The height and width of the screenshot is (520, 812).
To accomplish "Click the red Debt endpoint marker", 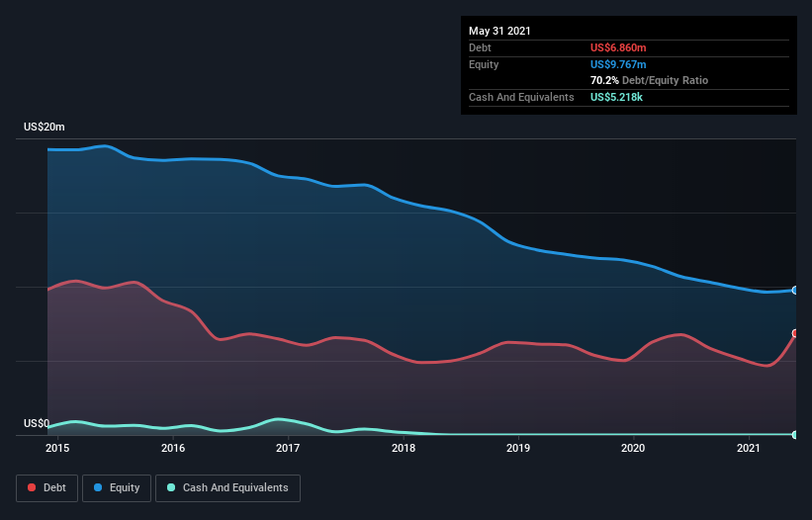I will 795,333.
